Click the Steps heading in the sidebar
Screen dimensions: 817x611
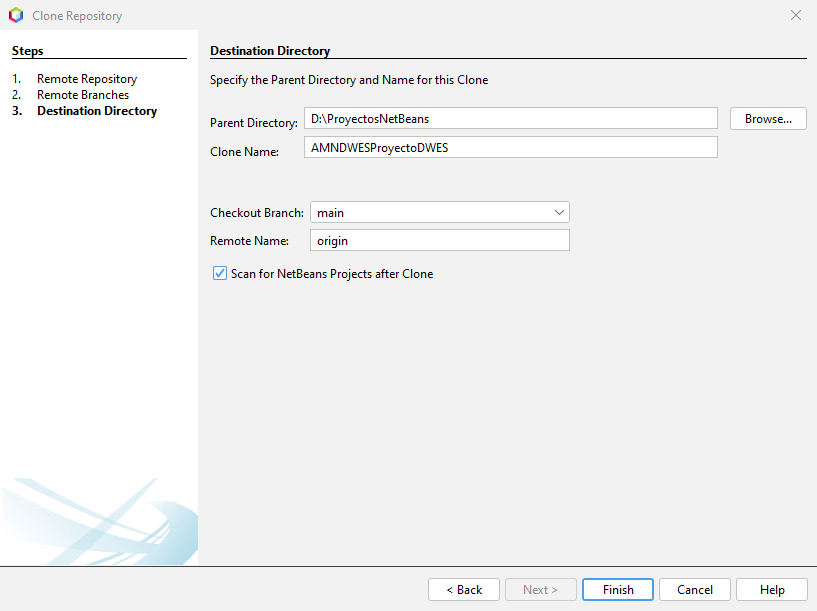click(28, 51)
